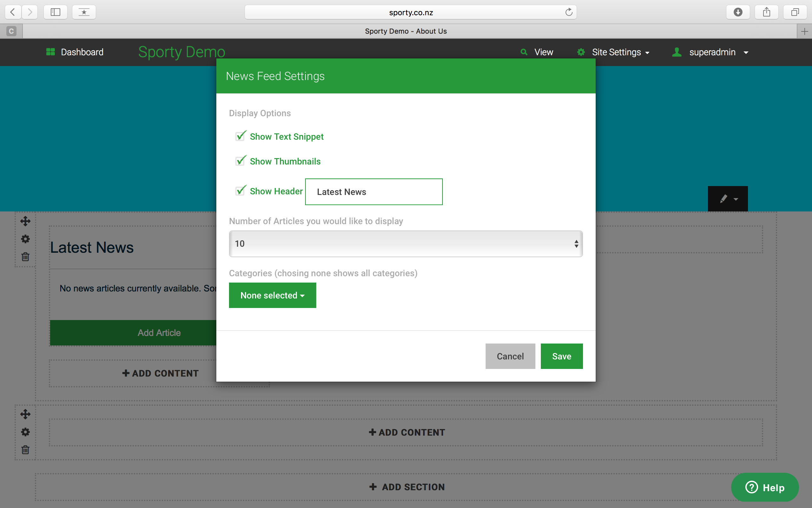This screenshot has width=812, height=508.
Task: Toggle Show Thumbnails checkbox
Action: [240, 161]
